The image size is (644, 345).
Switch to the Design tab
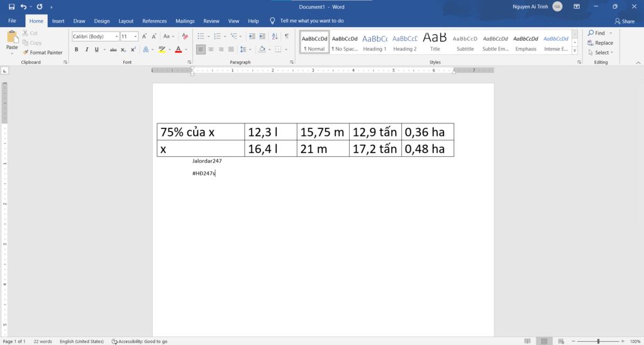pyautogui.click(x=102, y=21)
